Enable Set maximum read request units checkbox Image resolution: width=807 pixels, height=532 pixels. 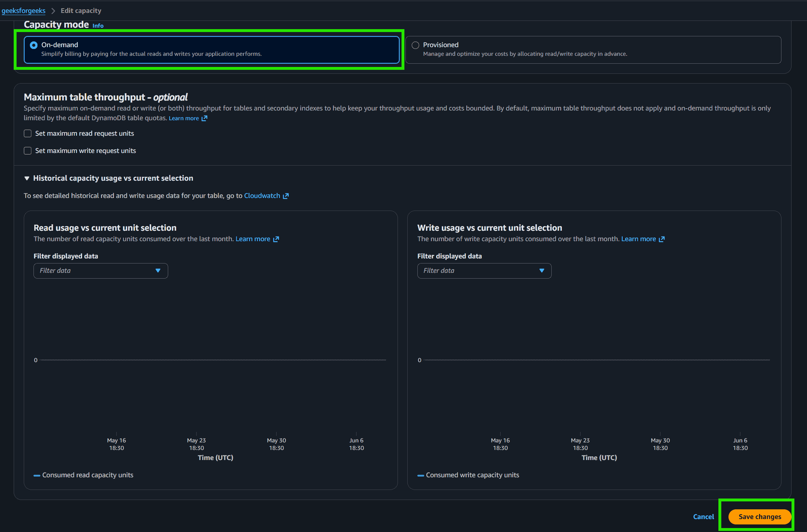[x=28, y=134]
